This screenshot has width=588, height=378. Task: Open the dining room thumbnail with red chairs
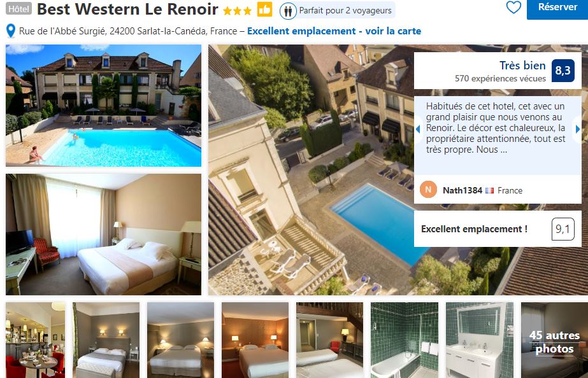[x=35, y=340]
